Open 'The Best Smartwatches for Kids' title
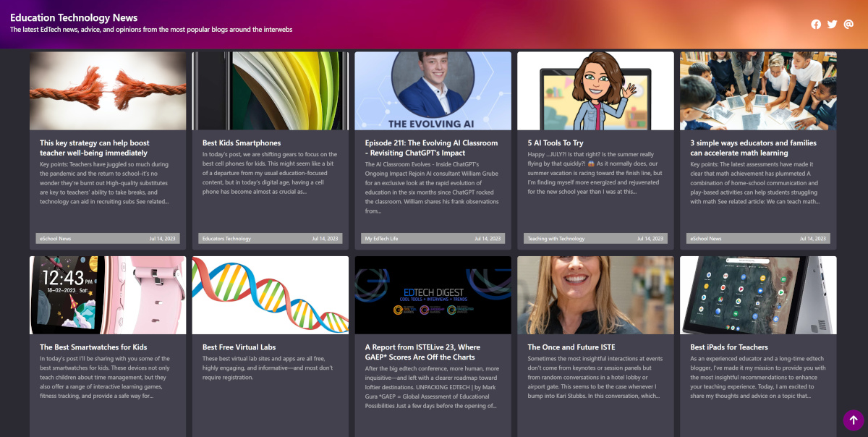The width and height of the screenshot is (868, 437). tap(93, 347)
